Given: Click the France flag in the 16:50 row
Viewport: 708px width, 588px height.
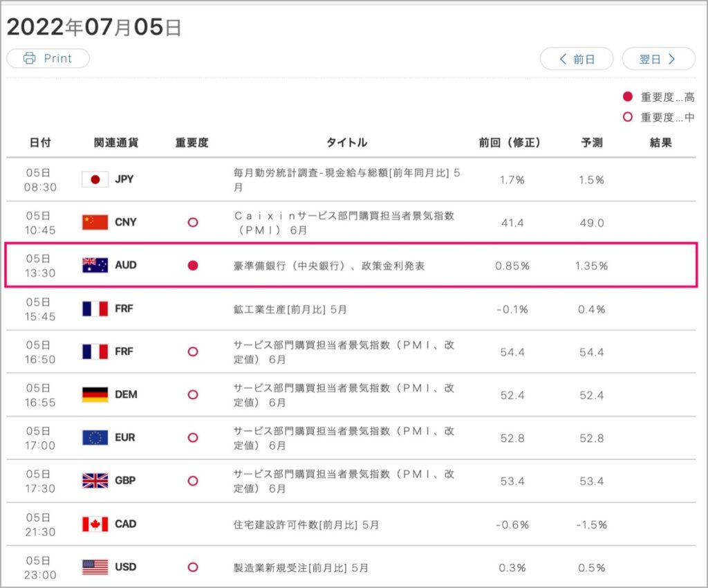Looking at the screenshot, I should point(95,351).
